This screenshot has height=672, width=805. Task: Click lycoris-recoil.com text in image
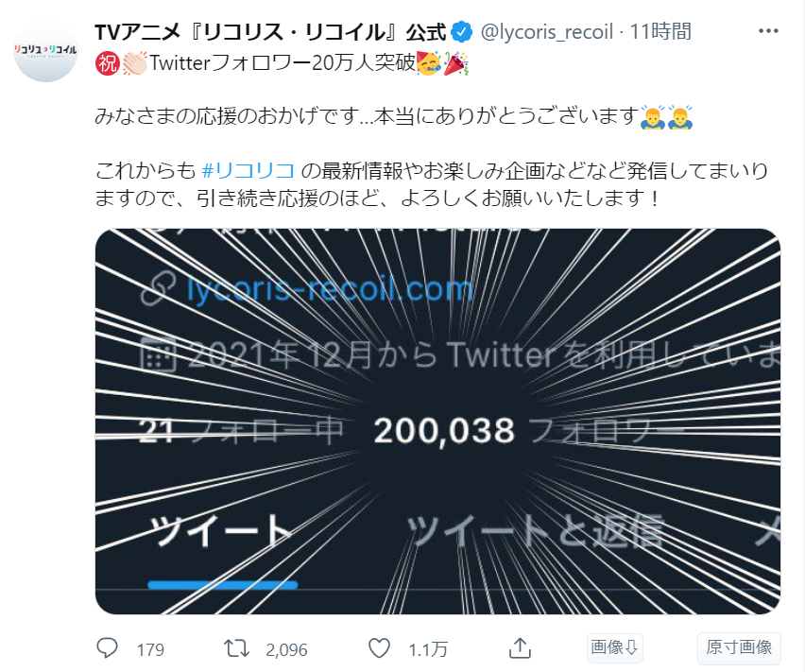[x=329, y=290]
